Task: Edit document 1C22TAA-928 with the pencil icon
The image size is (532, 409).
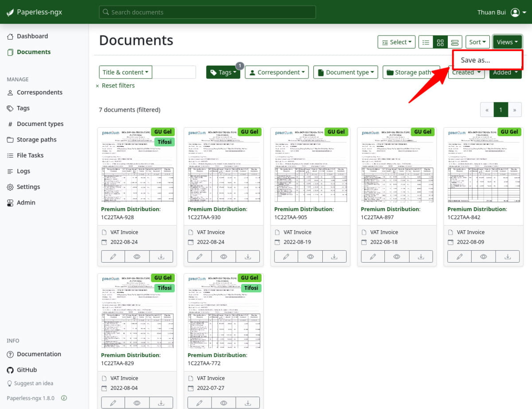Action: [x=113, y=256]
